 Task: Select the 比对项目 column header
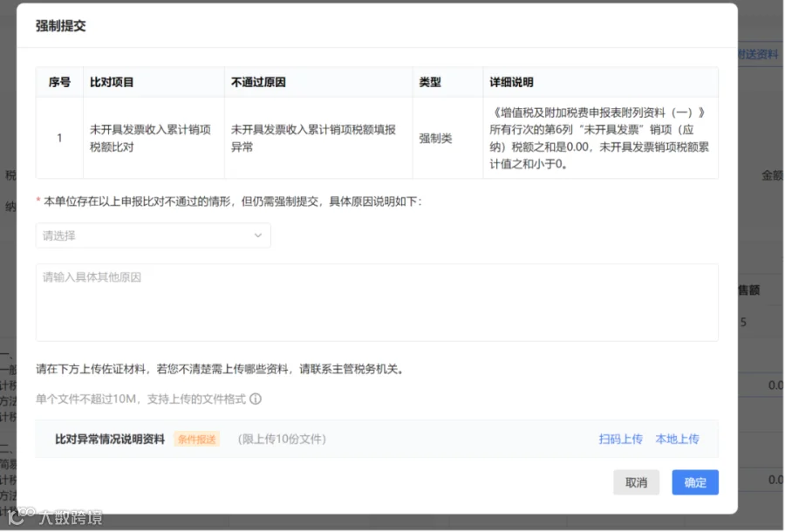pos(154,82)
